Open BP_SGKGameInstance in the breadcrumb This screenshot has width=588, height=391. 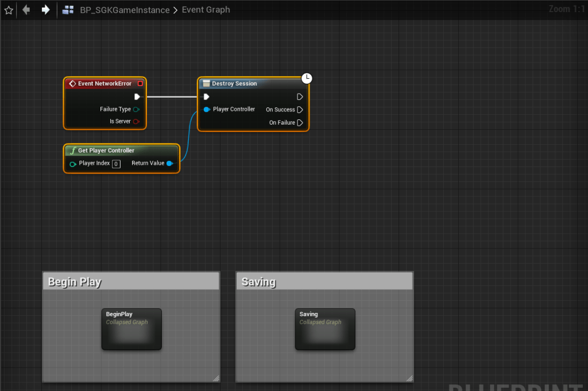(x=125, y=10)
